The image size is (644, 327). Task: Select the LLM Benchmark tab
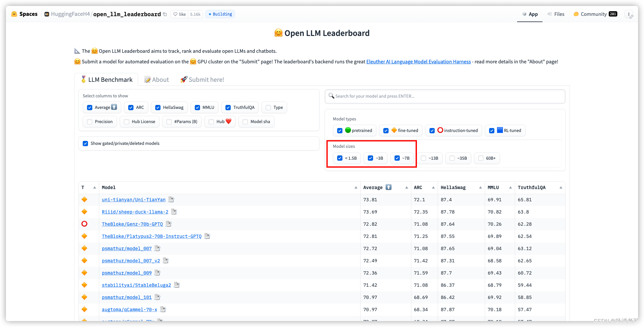[x=106, y=80]
